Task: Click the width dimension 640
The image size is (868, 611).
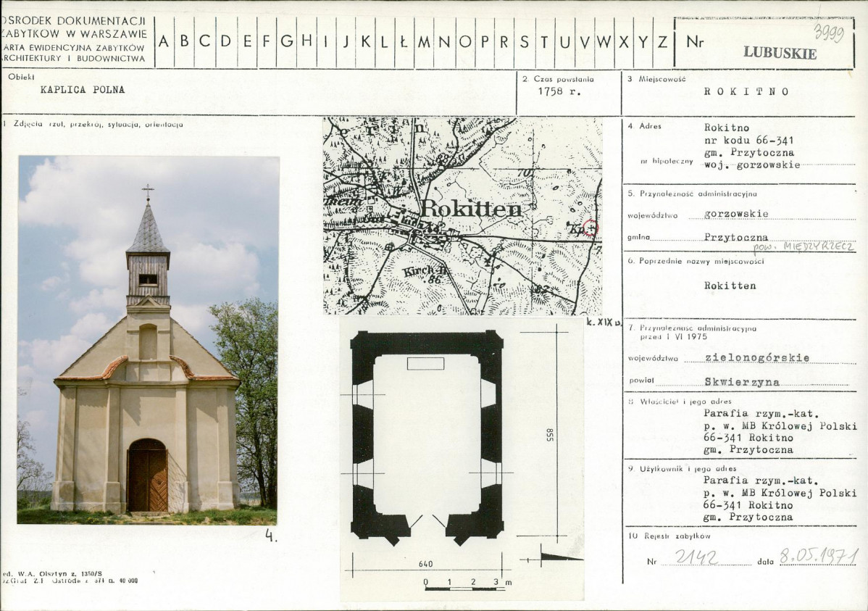Action: click(x=426, y=564)
